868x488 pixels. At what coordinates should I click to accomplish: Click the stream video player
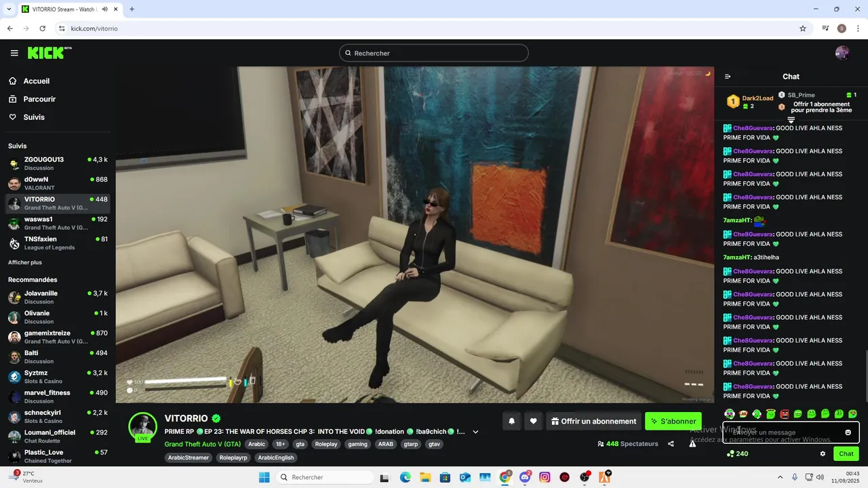[x=414, y=235]
